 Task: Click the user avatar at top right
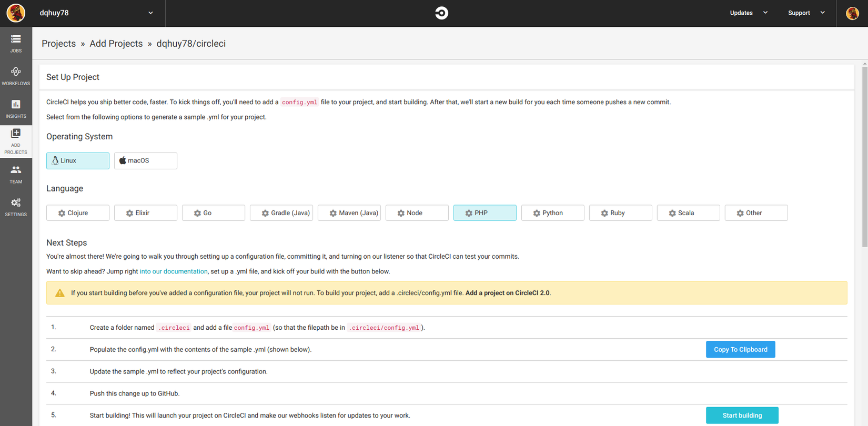point(852,13)
